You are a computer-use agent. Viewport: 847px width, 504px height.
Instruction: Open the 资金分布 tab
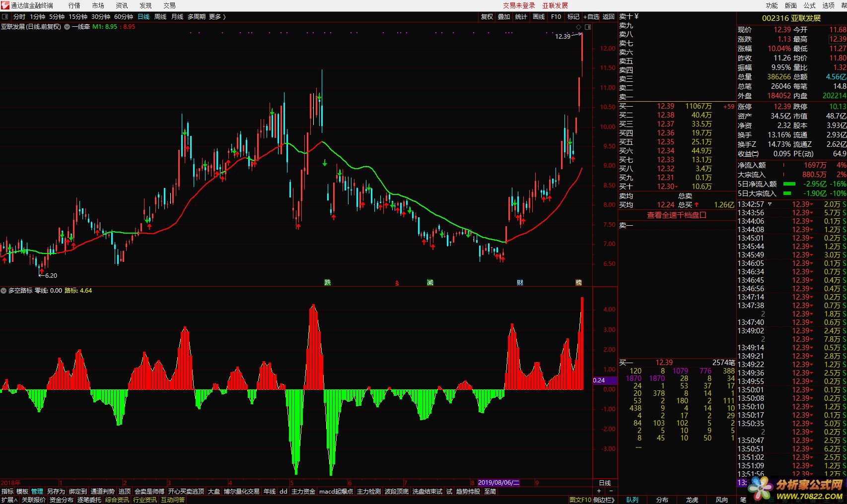pyautogui.click(x=62, y=500)
